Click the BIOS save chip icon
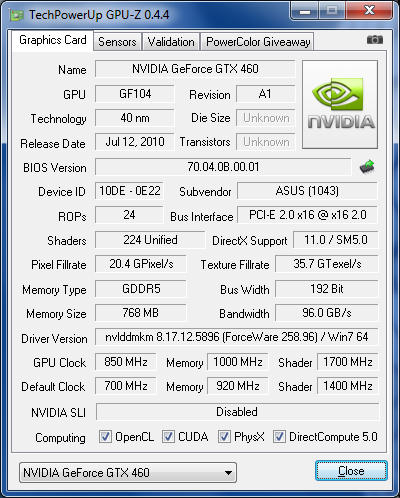The width and height of the screenshot is (400, 498). 367,167
